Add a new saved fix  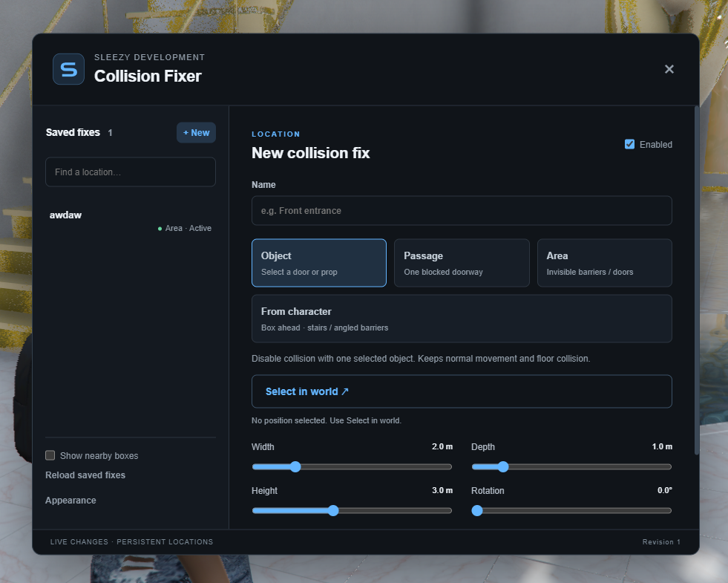click(196, 133)
